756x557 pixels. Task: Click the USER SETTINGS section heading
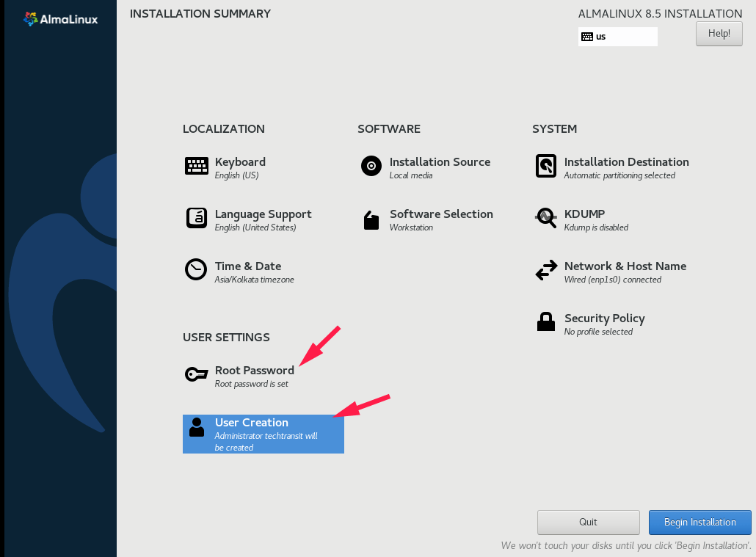coord(226,337)
